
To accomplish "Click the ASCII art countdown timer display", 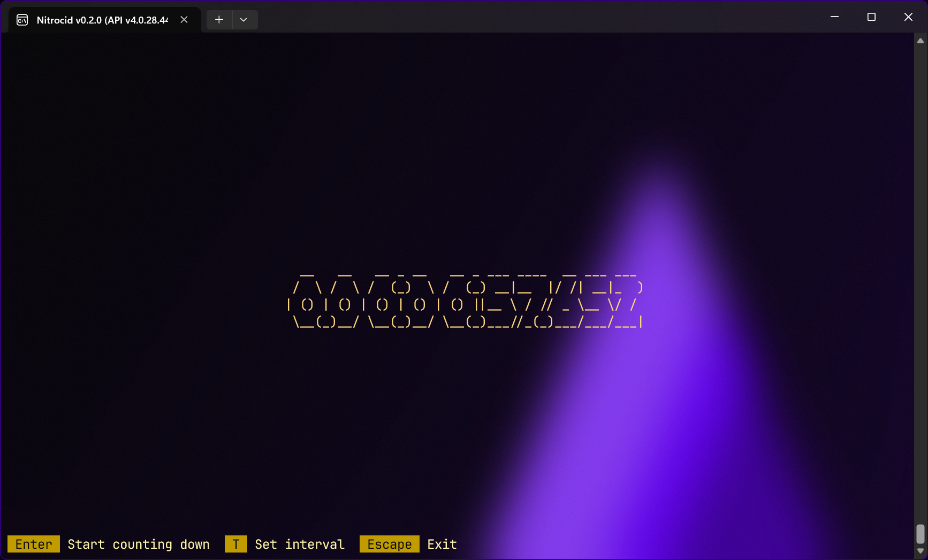I will point(465,301).
